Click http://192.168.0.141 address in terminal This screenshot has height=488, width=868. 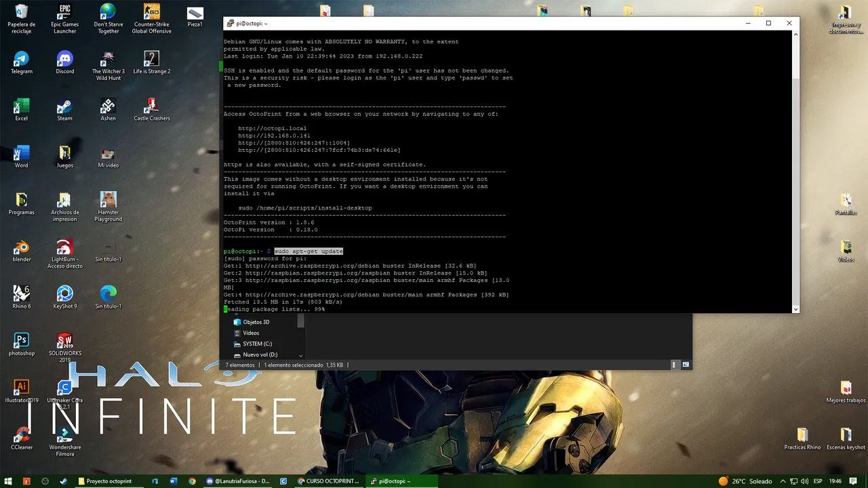(x=274, y=136)
